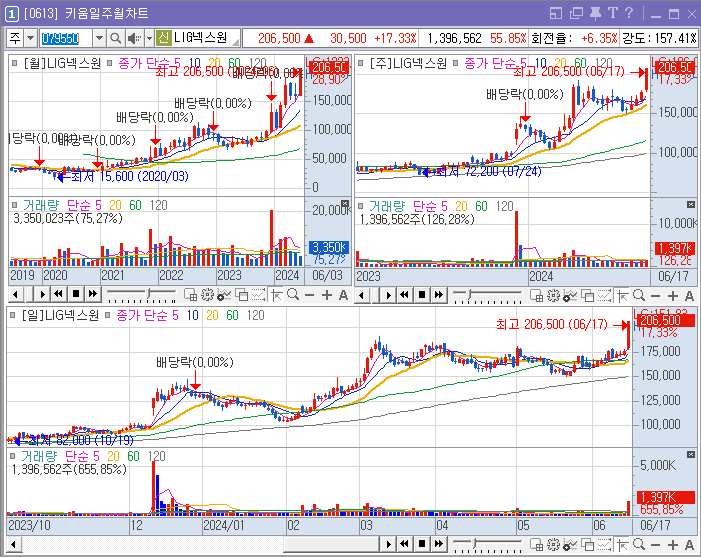The image size is (701, 557).
Task: Toggle the square marker beside [일]LIG넥스원
Action: (13, 315)
